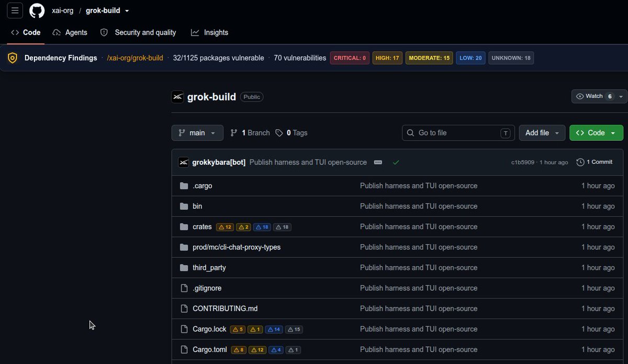Click the third_party folder icon
The image size is (628, 364).
pyautogui.click(x=184, y=268)
